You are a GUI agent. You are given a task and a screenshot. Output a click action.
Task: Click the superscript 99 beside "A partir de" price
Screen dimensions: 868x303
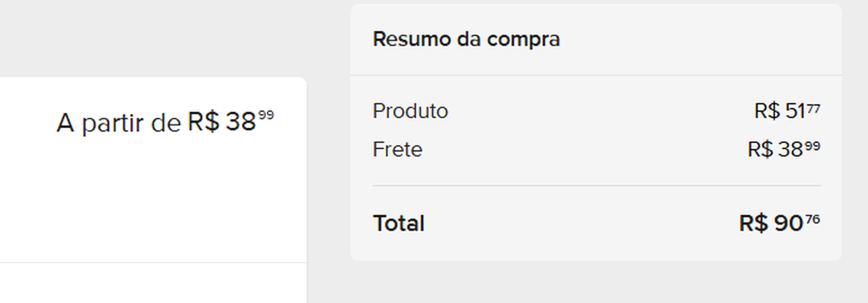point(266,115)
